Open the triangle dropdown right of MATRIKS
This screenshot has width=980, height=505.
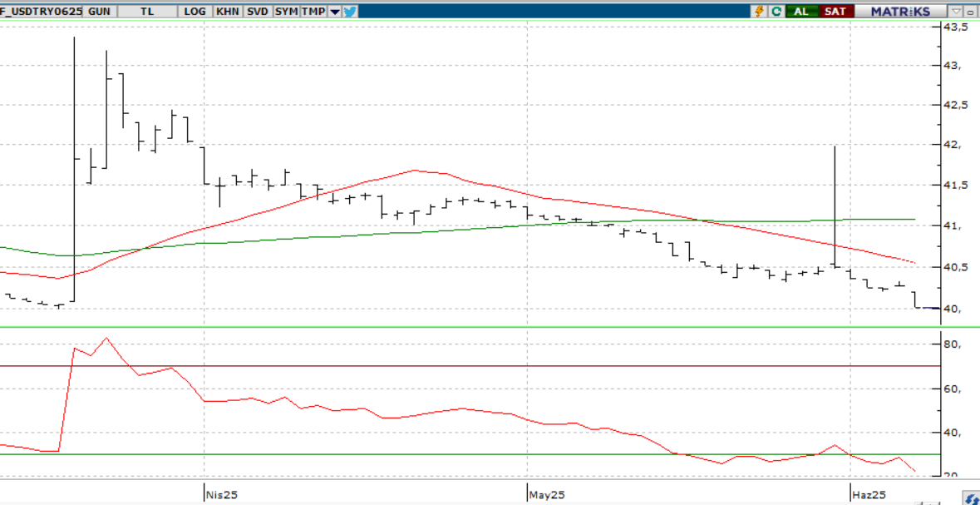pos(956,12)
